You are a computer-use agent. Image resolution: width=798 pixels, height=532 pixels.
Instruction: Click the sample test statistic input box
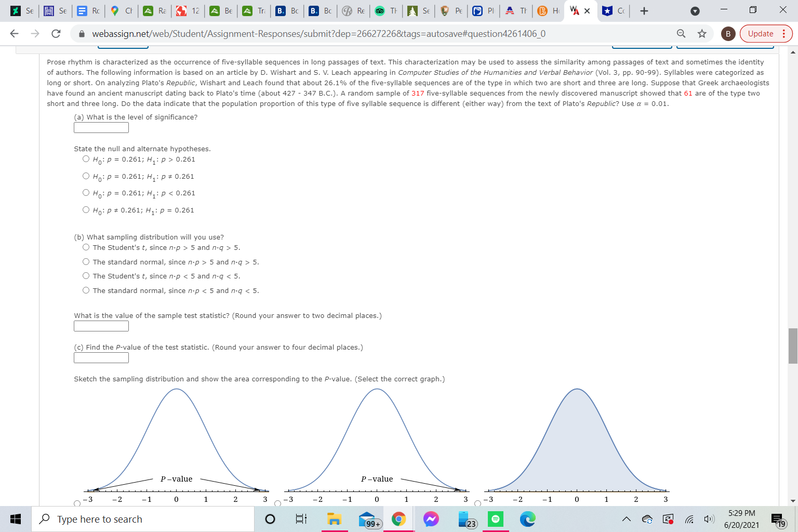101,326
